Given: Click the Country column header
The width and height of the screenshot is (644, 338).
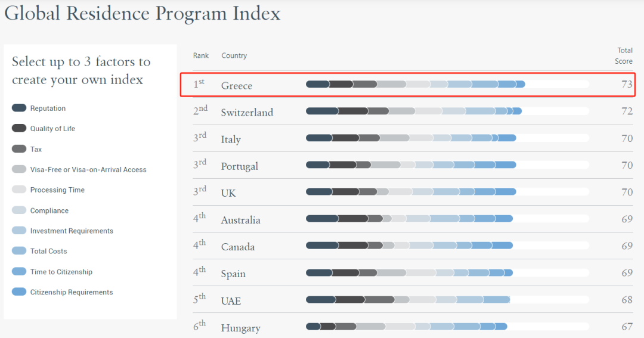Looking at the screenshot, I should click(234, 55).
